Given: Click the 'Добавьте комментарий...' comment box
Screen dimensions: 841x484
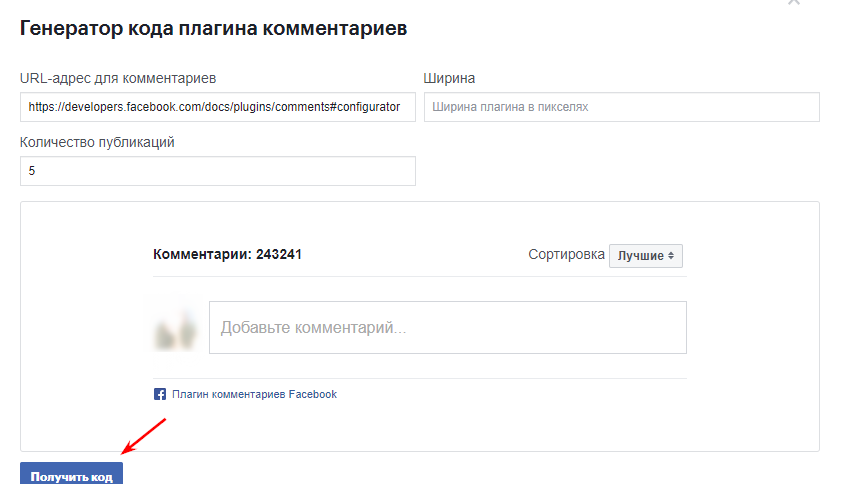Looking at the screenshot, I should [x=448, y=327].
